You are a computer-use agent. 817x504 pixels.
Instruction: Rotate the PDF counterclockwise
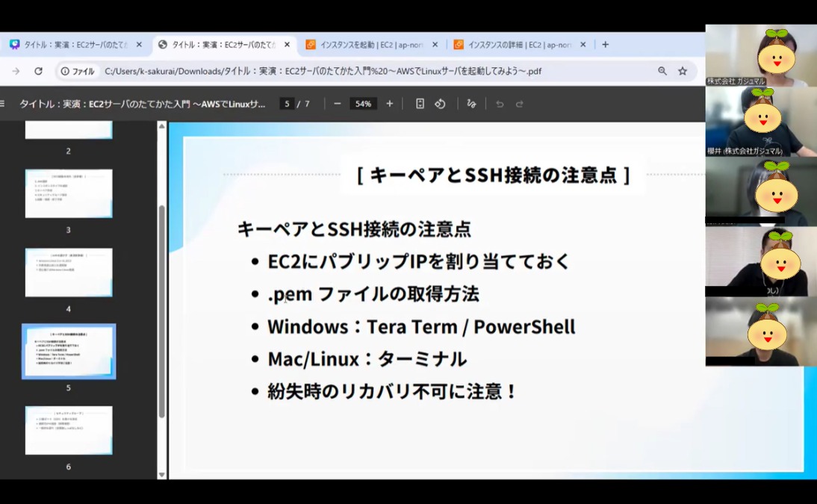[440, 104]
